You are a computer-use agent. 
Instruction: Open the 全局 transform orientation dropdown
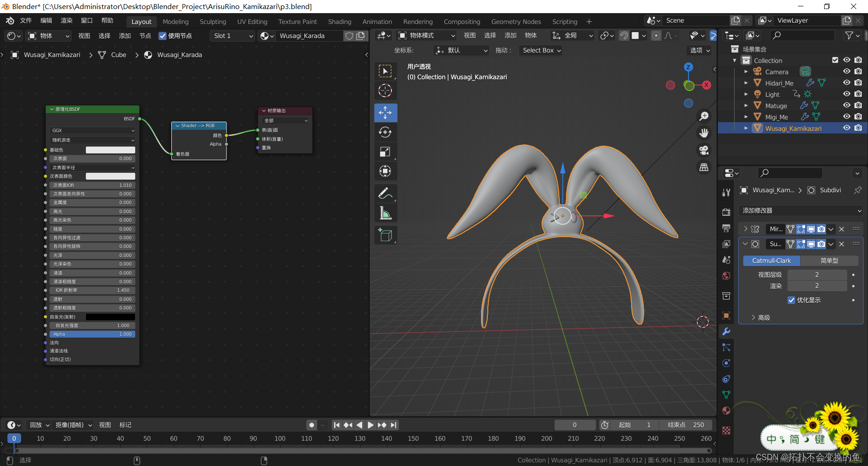pos(572,35)
